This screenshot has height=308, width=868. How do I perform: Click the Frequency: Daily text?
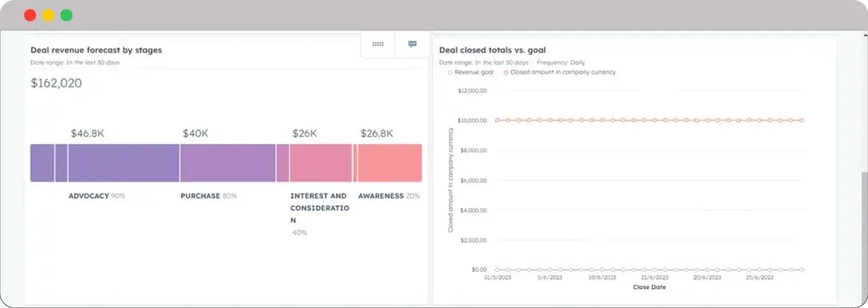561,62
